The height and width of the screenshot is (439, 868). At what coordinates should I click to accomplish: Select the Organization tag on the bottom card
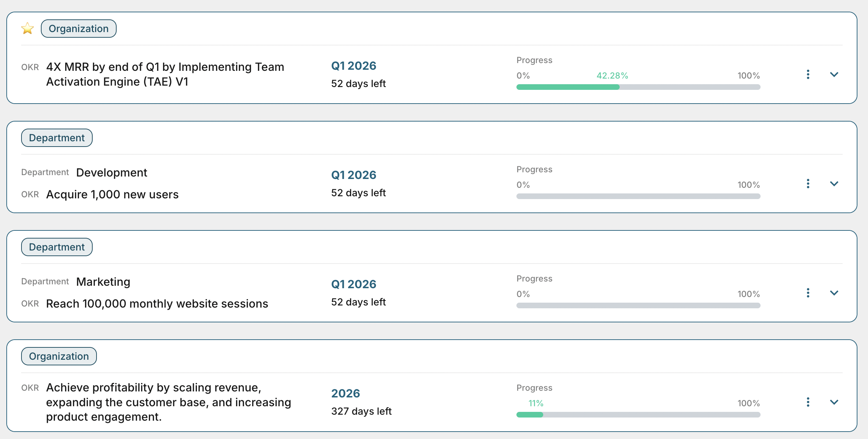58,356
